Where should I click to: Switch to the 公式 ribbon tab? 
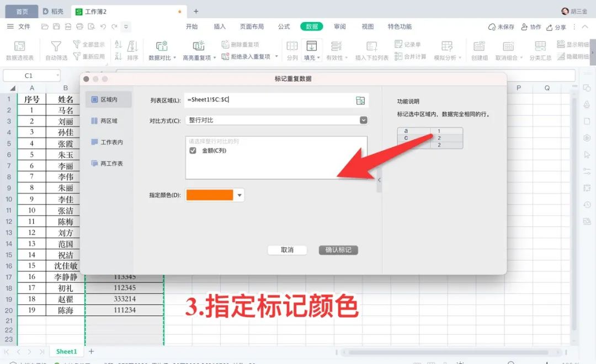(284, 26)
